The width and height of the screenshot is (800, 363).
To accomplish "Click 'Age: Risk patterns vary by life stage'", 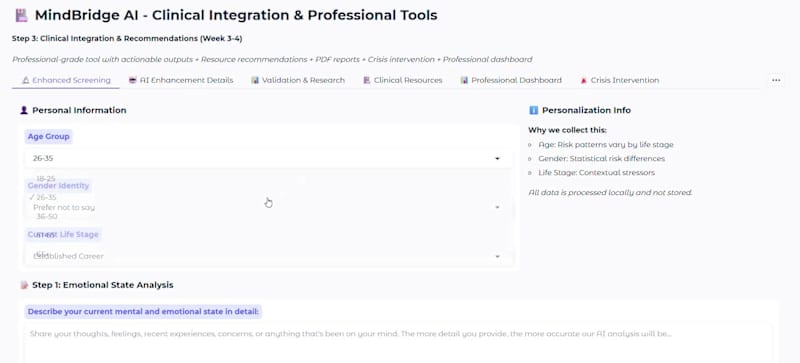I will pyautogui.click(x=606, y=144).
